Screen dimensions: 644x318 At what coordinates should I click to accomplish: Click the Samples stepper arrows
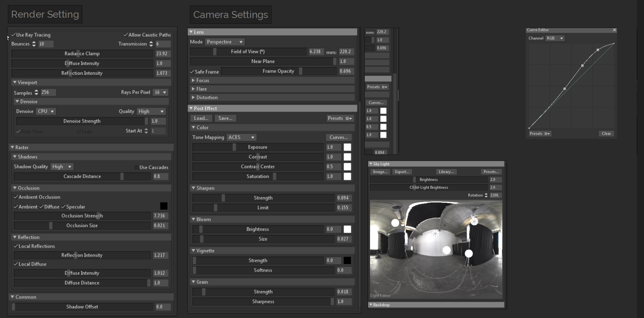click(36, 93)
